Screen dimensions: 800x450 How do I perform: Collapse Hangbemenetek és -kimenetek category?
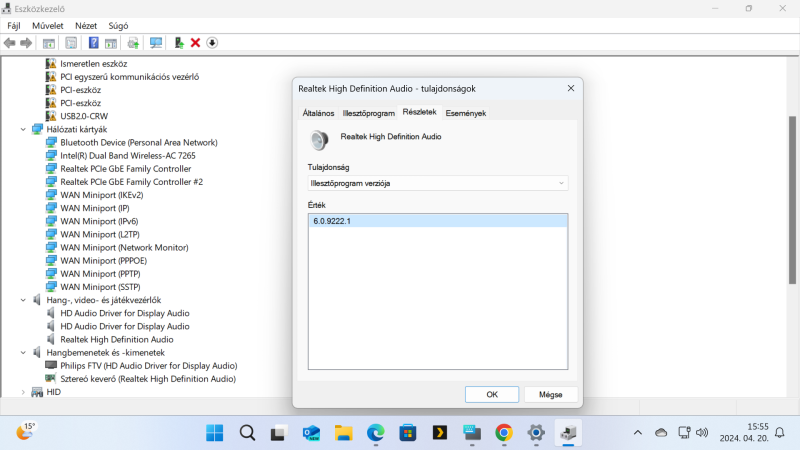(23, 353)
